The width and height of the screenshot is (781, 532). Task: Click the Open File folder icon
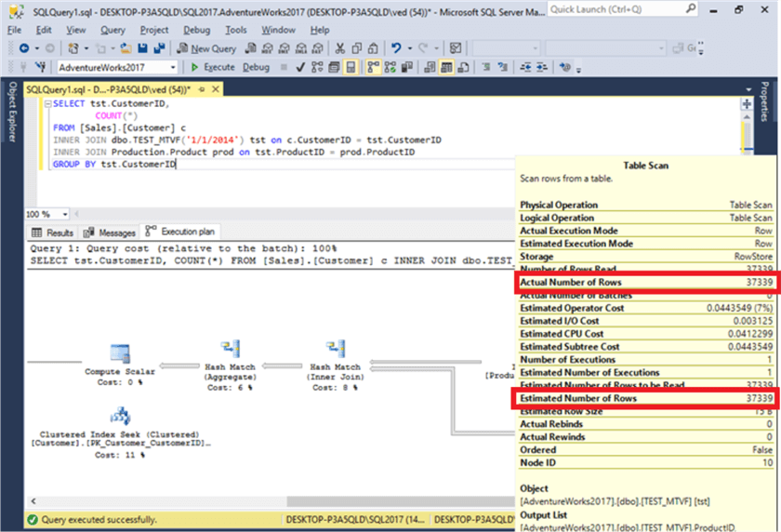[x=126, y=48]
